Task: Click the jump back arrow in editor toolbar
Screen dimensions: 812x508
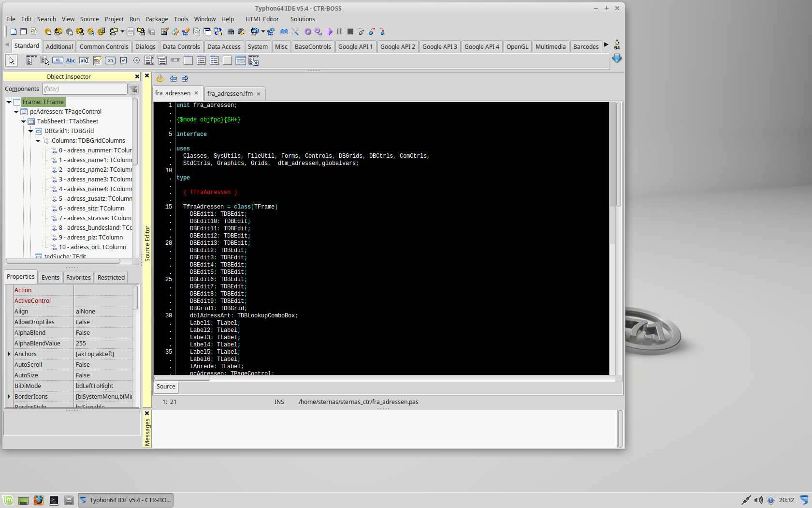Action: (x=173, y=78)
